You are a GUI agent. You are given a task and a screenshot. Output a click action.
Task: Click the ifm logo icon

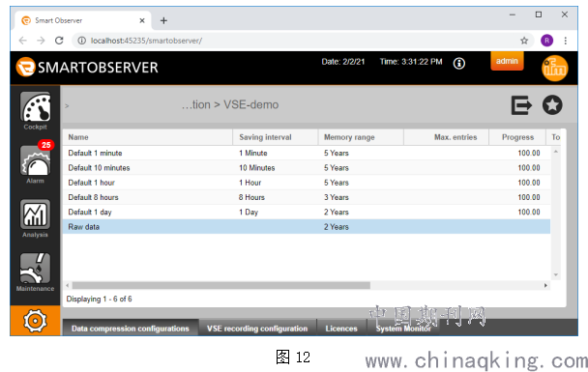pyautogui.click(x=554, y=69)
